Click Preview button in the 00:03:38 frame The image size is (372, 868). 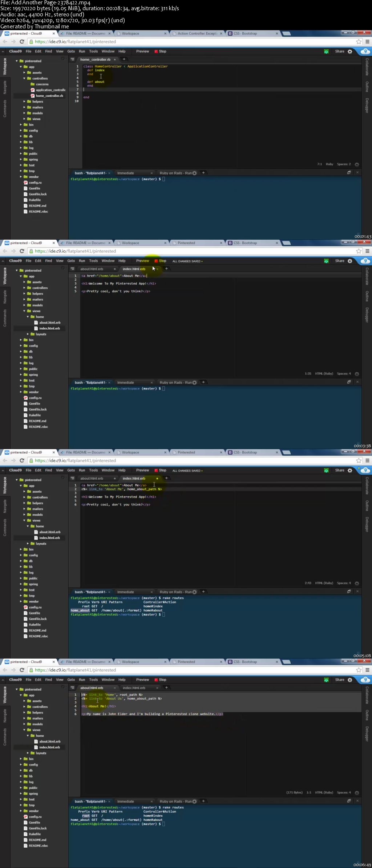click(142, 261)
